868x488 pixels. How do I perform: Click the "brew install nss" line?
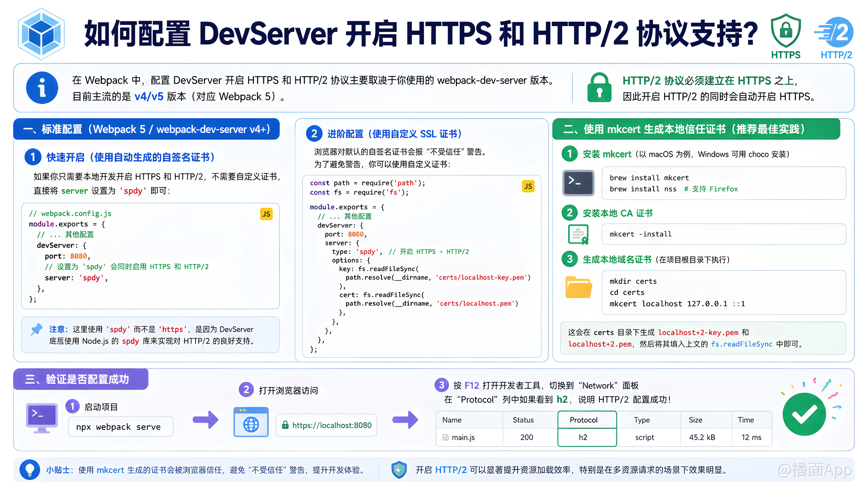[674, 189]
